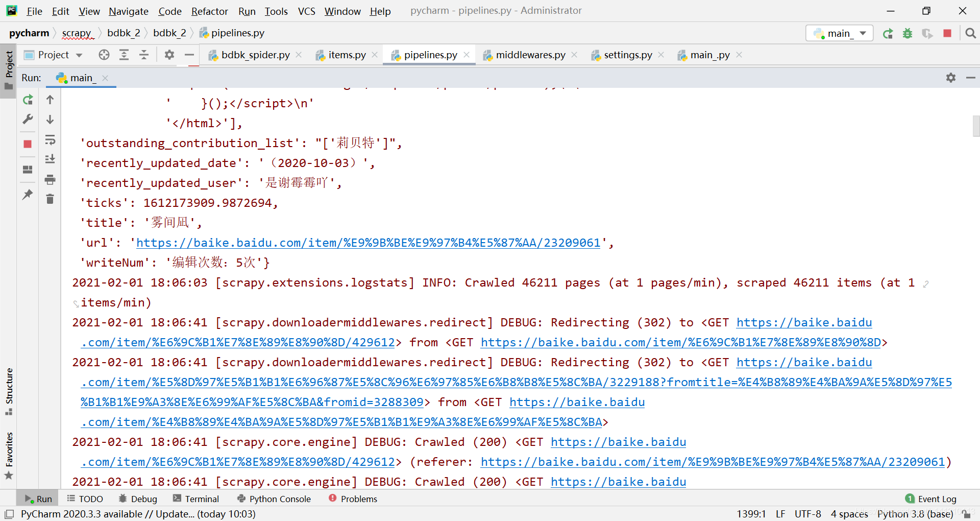Image resolution: width=980 pixels, height=521 pixels.
Task: Click the Run tool window button
Action: (38, 499)
